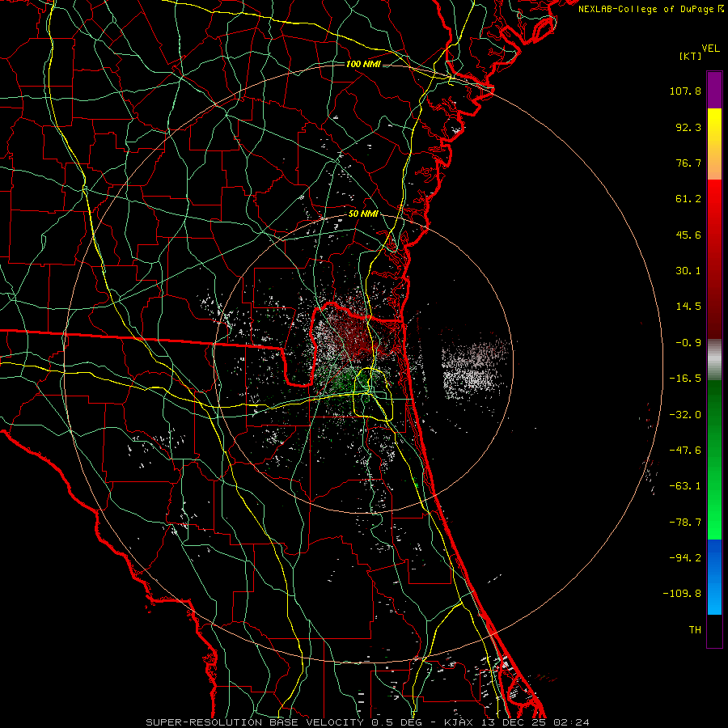Click the 92.3 legend value
The width and height of the screenshot is (728, 728).
[x=688, y=127]
